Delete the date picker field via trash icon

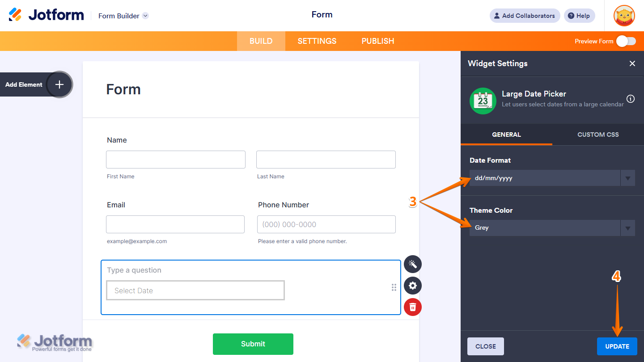412,307
